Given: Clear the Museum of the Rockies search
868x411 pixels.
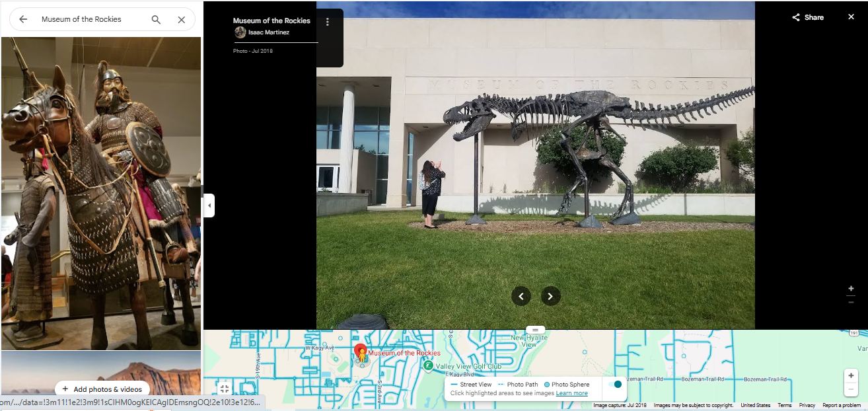Looking at the screenshot, I should tap(181, 20).
